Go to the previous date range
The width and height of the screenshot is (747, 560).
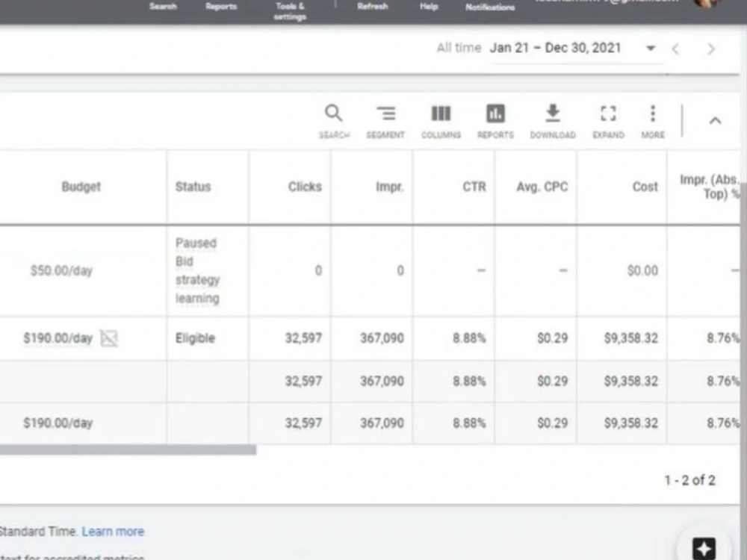(x=675, y=49)
